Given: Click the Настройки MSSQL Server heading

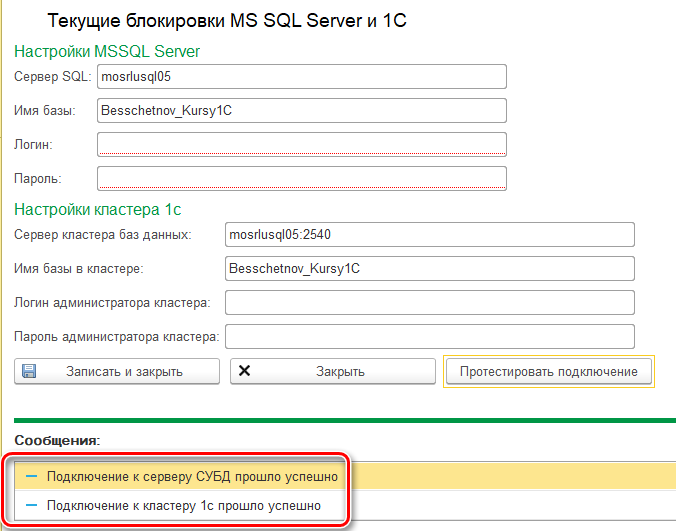Looking at the screenshot, I should pos(107,51).
